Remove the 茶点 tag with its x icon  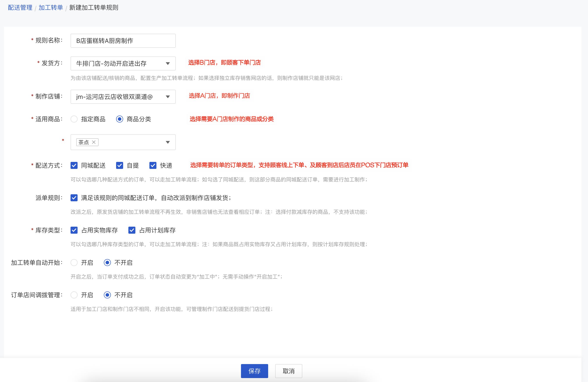coord(94,142)
